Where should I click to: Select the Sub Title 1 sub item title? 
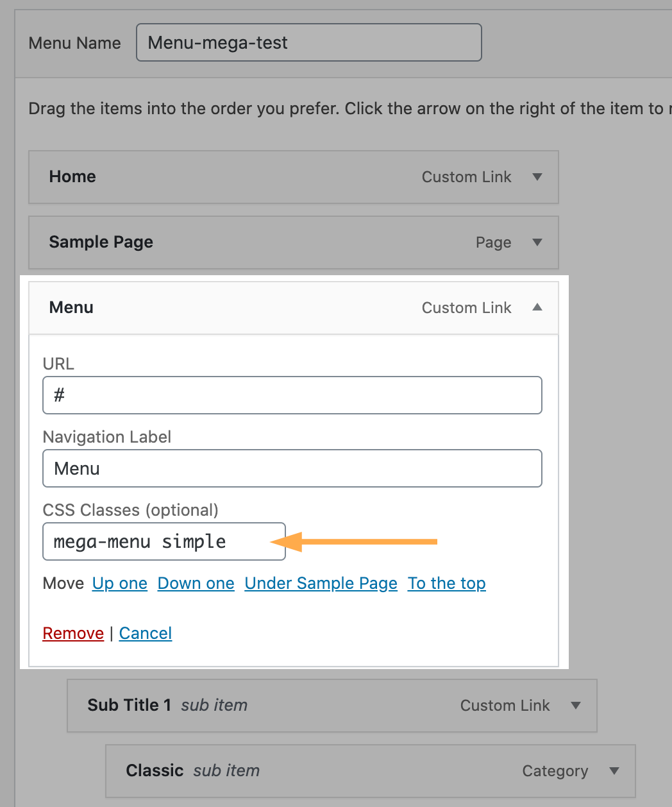point(130,706)
